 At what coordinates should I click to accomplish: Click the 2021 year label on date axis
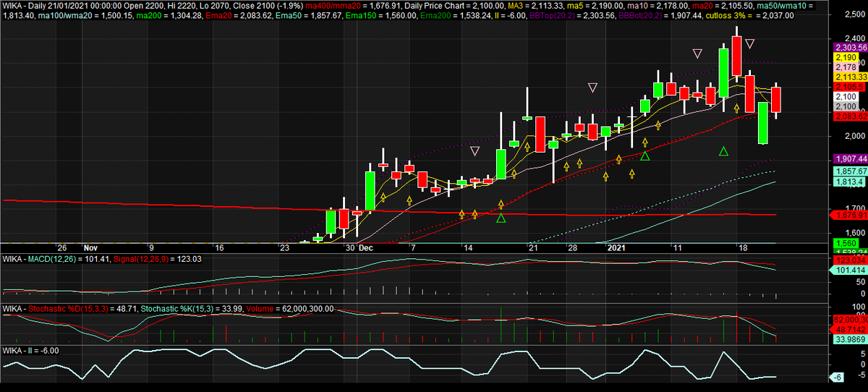616,247
